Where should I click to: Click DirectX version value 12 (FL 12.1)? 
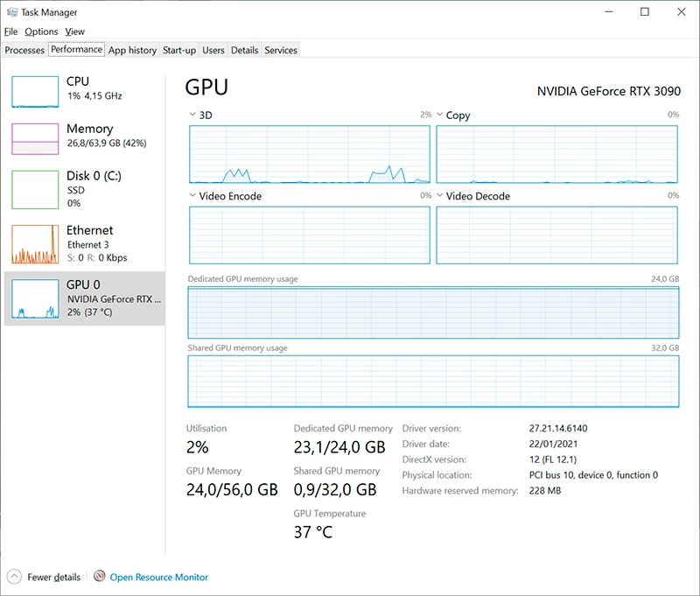(553, 459)
